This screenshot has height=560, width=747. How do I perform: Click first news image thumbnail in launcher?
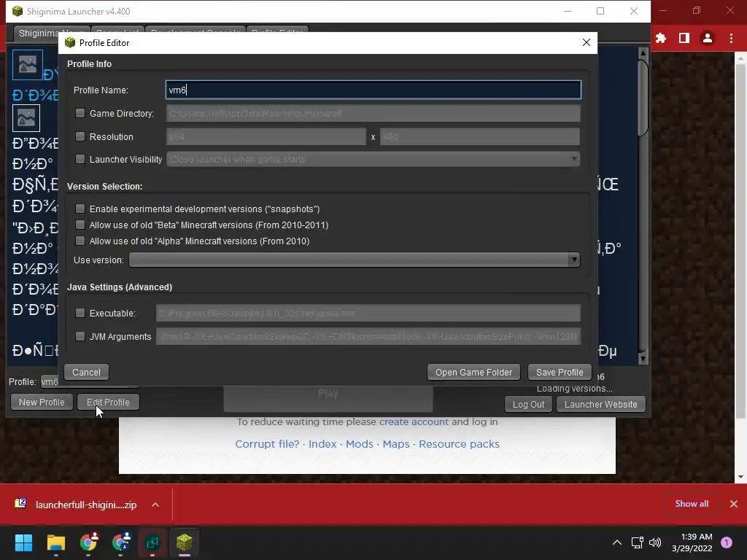point(28,65)
